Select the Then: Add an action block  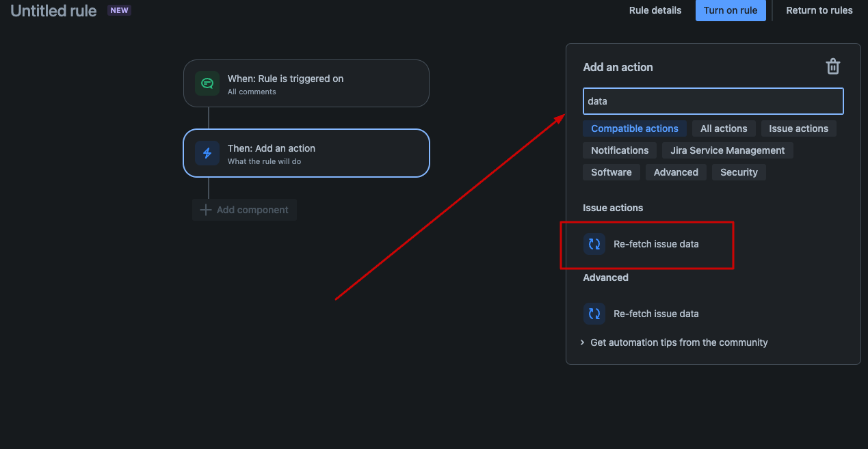click(306, 153)
